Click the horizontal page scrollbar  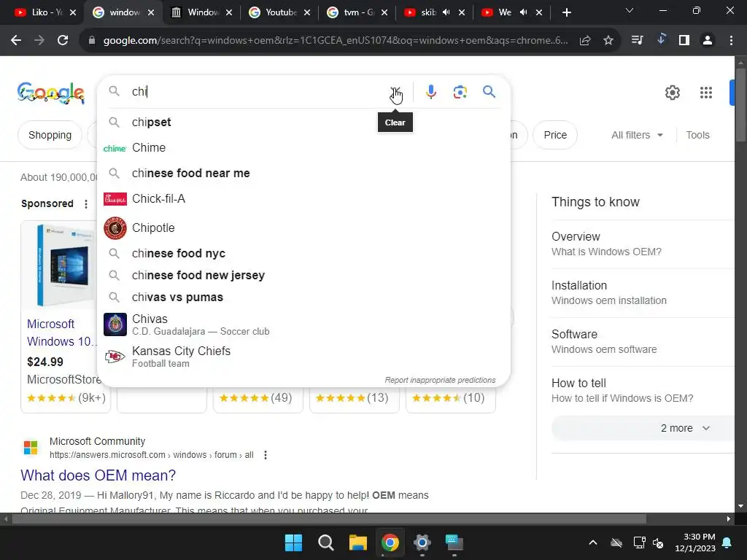(329, 519)
